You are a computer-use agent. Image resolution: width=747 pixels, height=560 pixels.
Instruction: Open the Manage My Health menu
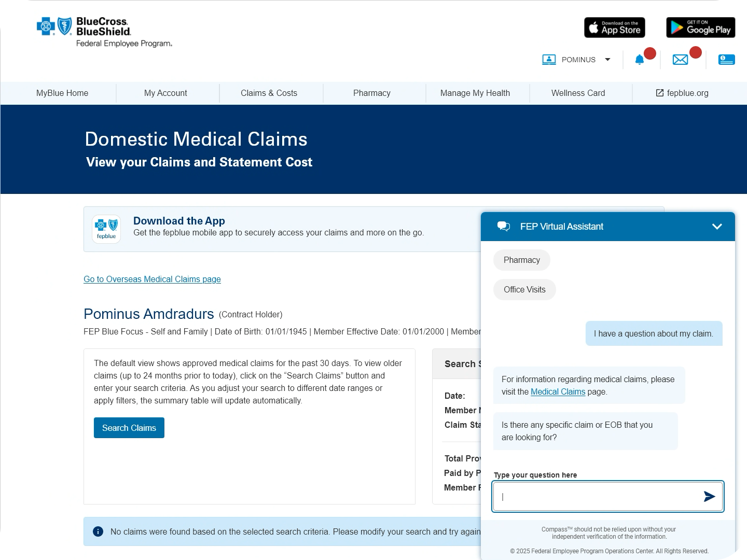pyautogui.click(x=475, y=93)
